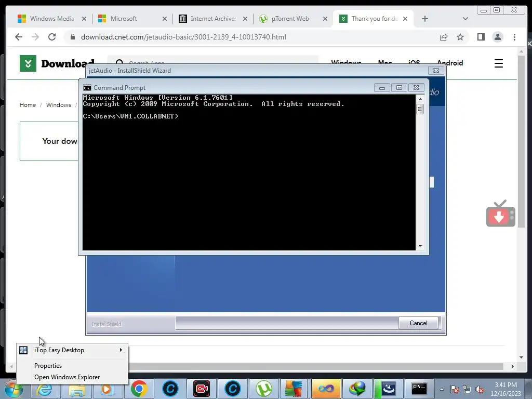
Task: Click muted volume tray icon
Action: 480,390
